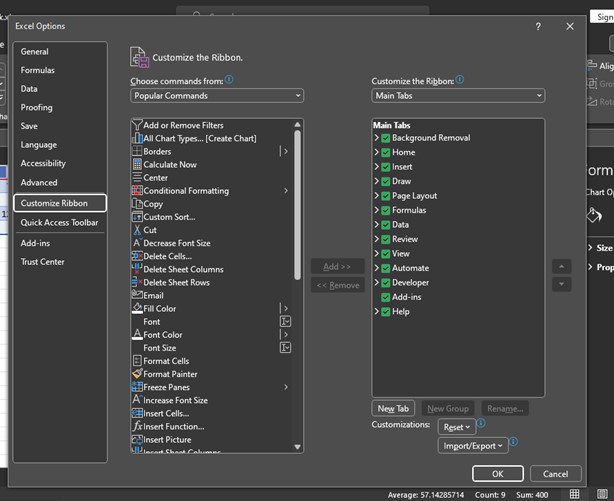
Task: Click the info icon beside Customizations Reset
Action: pyautogui.click(x=481, y=424)
